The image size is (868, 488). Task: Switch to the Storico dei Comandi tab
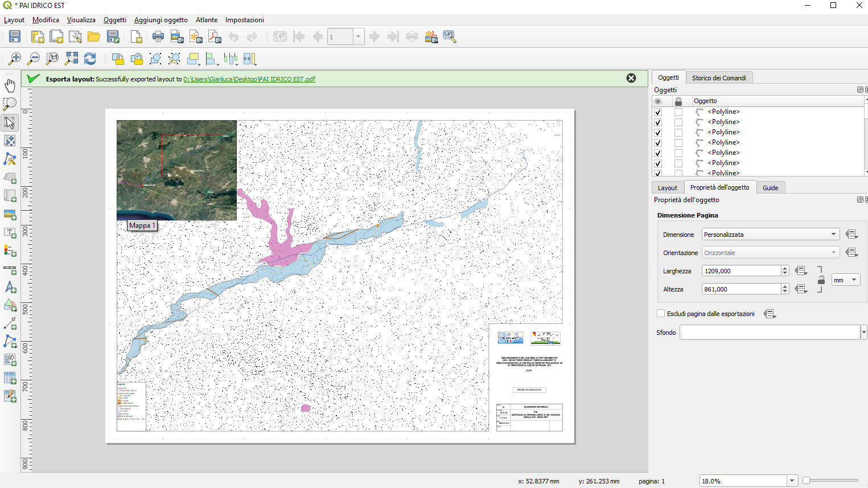pyautogui.click(x=719, y=77)
